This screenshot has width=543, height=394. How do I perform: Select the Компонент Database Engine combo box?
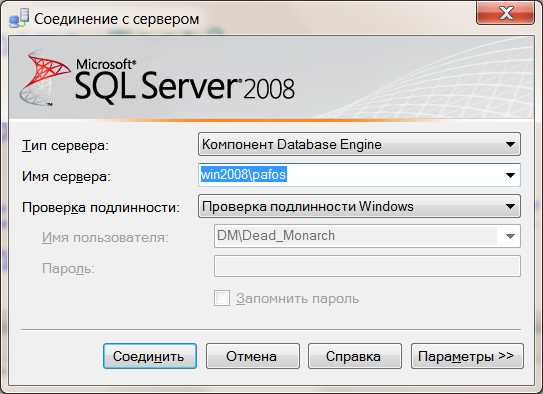pos(359,144)
